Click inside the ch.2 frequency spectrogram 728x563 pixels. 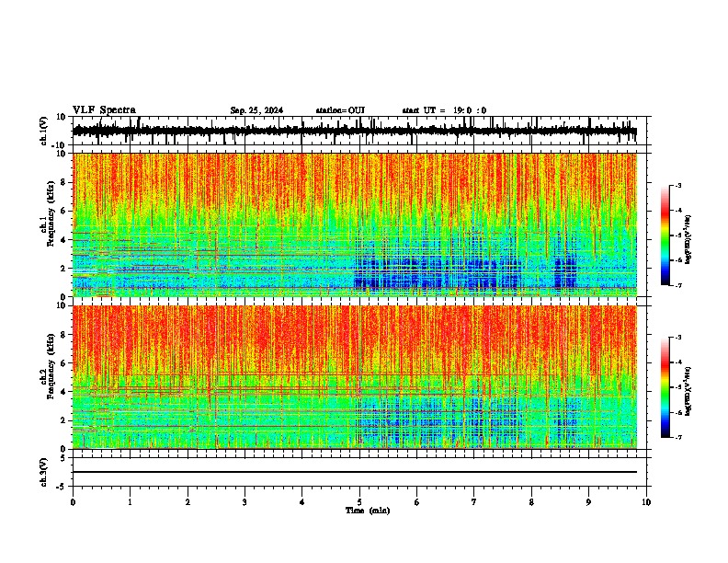pos(355,377)
